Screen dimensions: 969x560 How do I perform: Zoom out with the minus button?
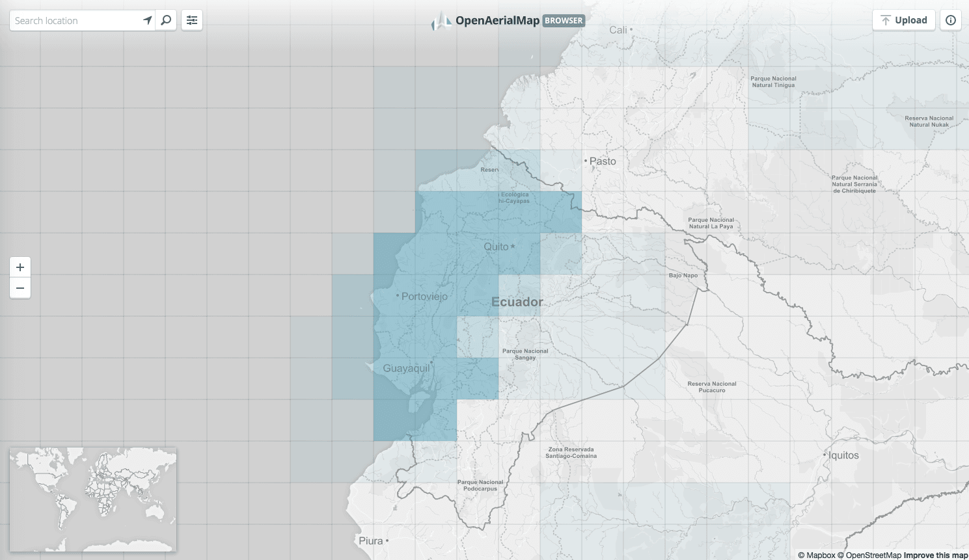(x=20, y=288)
